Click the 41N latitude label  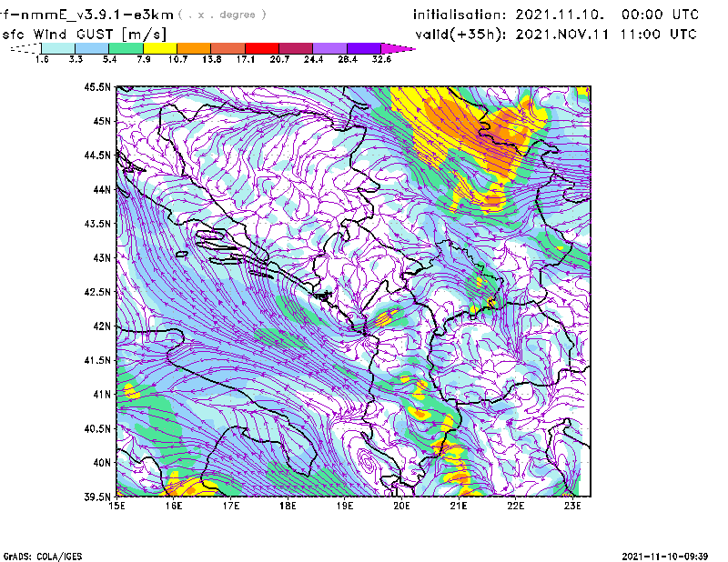click(x=102, y=394)
